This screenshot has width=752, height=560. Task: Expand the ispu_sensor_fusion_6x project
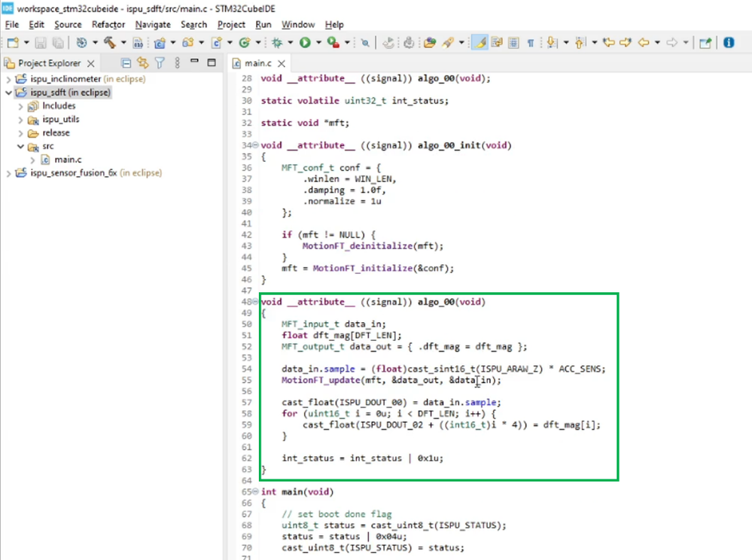pos(8,173)
